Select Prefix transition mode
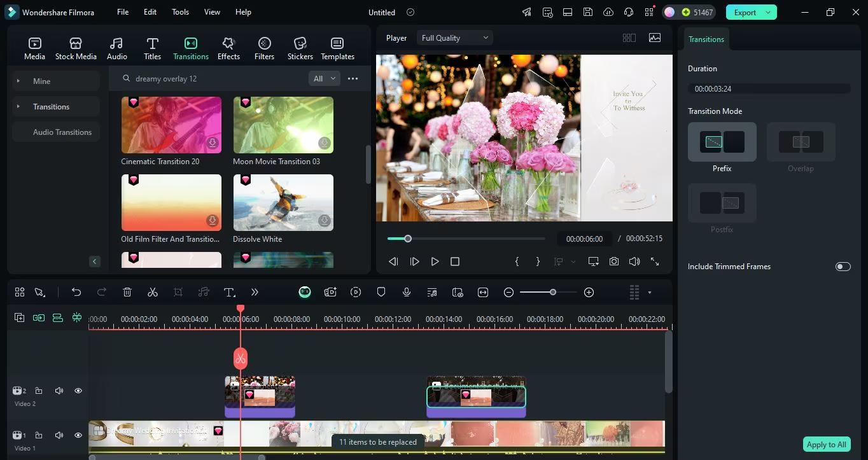Image resolution: width=868 pixels, height=460 pixels. click(722, 142)
